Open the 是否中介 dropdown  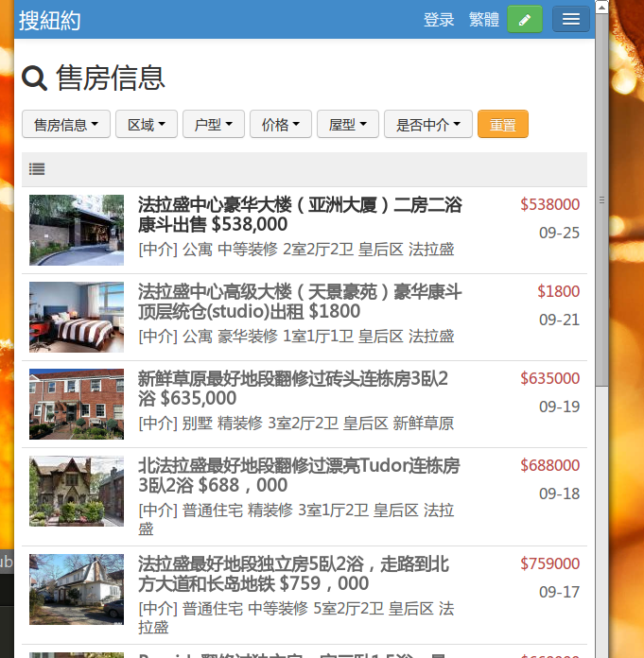tap(428, 124)
